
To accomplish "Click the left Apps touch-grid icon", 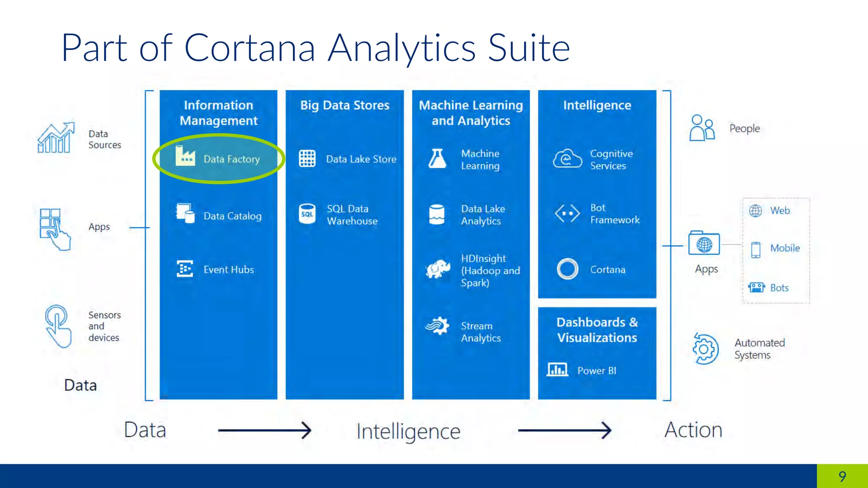I will 55,229.
